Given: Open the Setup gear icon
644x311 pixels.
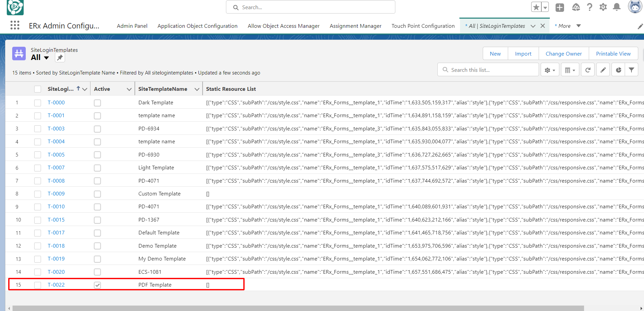Looking at the screenshot, I should 603,7.
